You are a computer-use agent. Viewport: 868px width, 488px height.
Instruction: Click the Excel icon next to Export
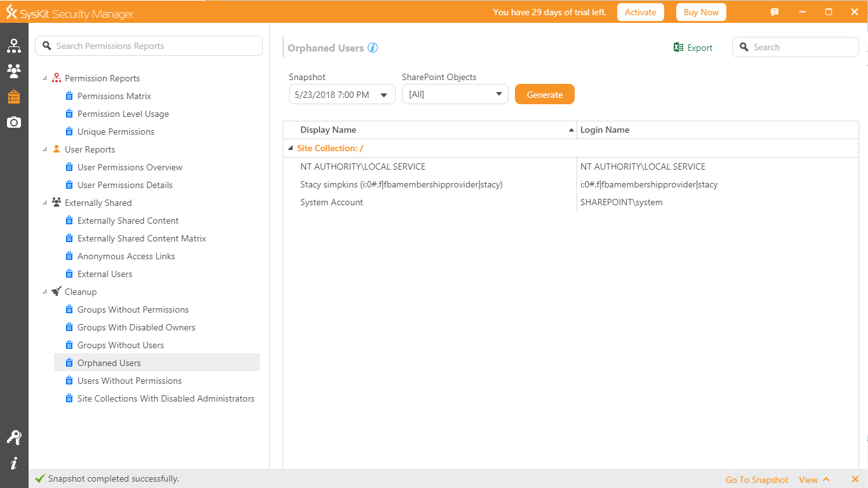coord(678,48)
